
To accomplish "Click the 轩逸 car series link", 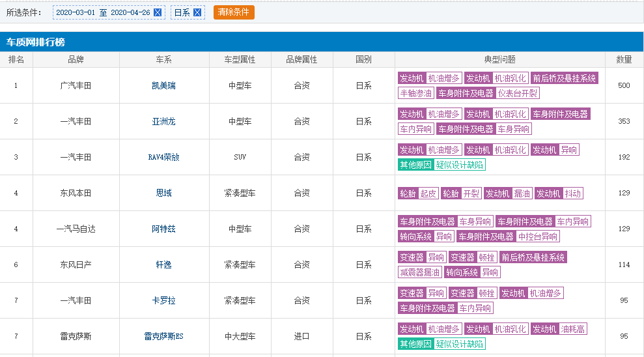I will [x=163, y=264].
